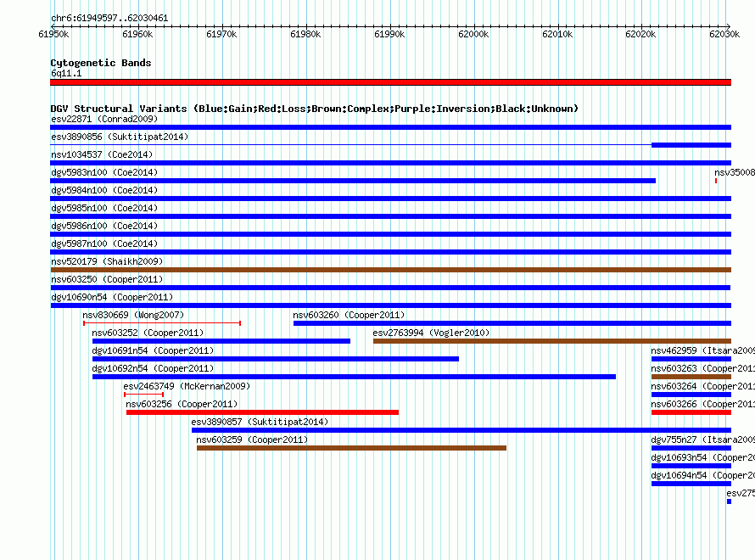Click the red nsv603256 (Cooper2011) loss bar
755x560 pixels.
point(262,412)
